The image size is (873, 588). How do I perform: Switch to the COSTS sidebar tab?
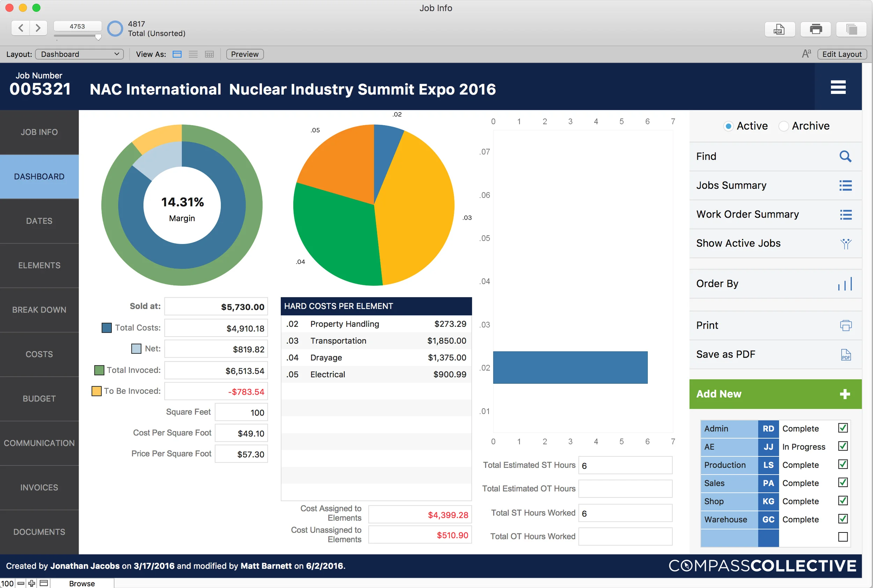point(39,354)
